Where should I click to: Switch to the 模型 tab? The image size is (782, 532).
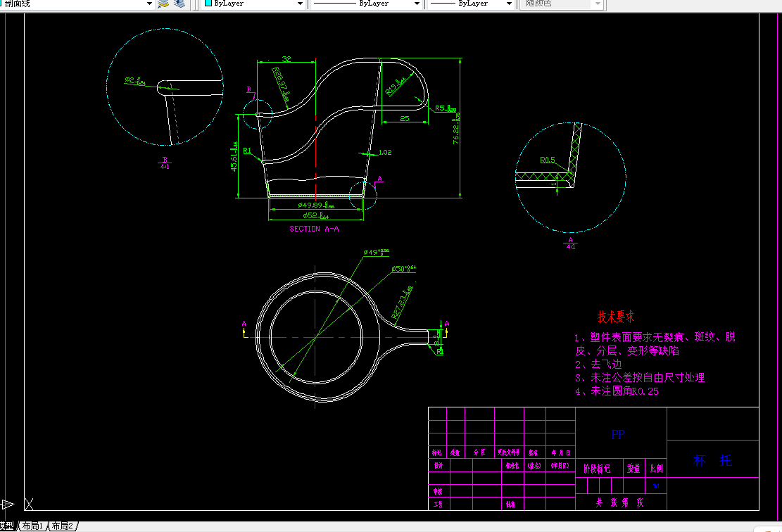pos(8,526)
